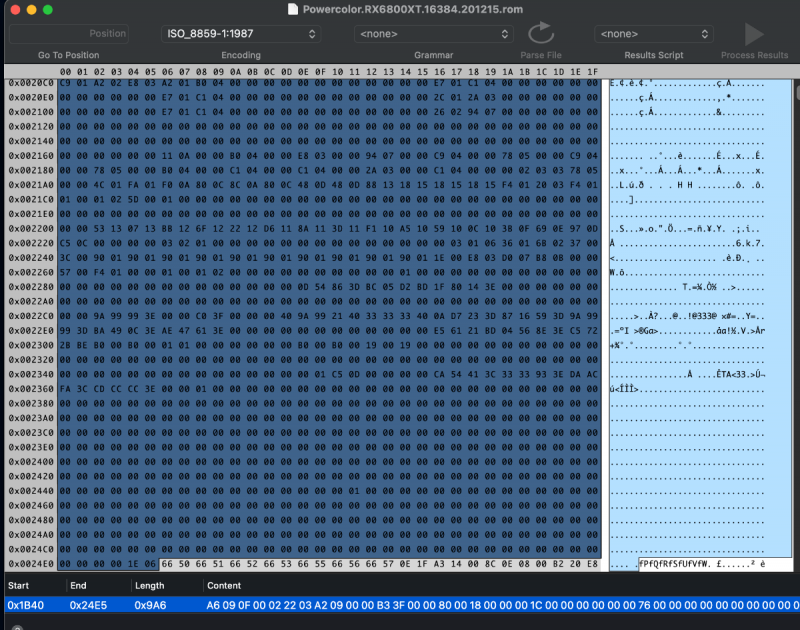Click the hex column header ruler row

click(x=328, y=72)
